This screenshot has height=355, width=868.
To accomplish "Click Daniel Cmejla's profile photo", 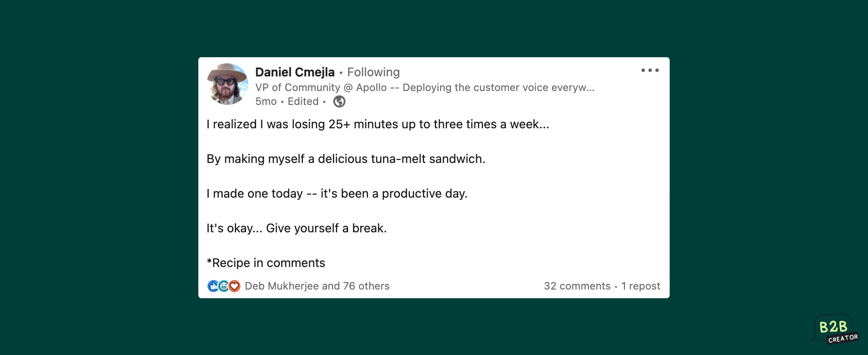I will [227, 84].
